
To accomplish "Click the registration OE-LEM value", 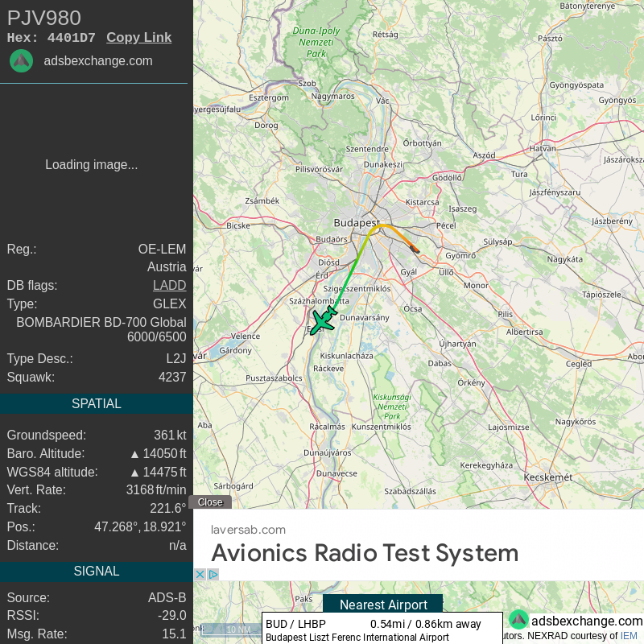I will point(162,249).
